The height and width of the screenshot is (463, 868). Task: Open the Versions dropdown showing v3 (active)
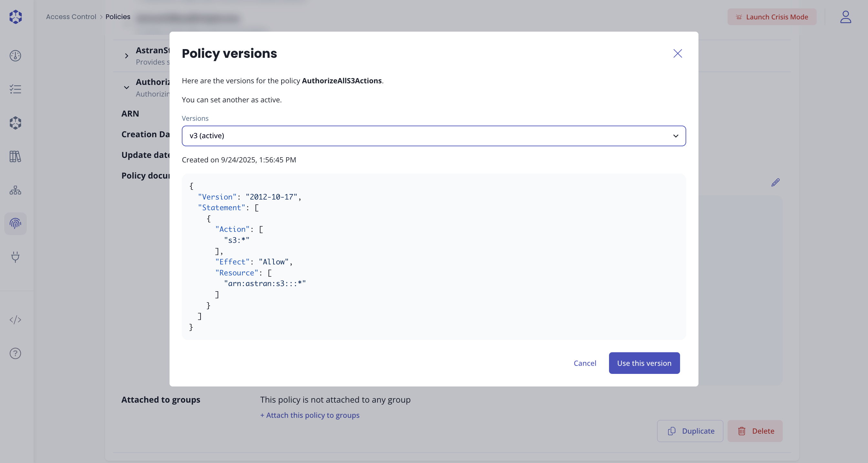click(434, 136)
